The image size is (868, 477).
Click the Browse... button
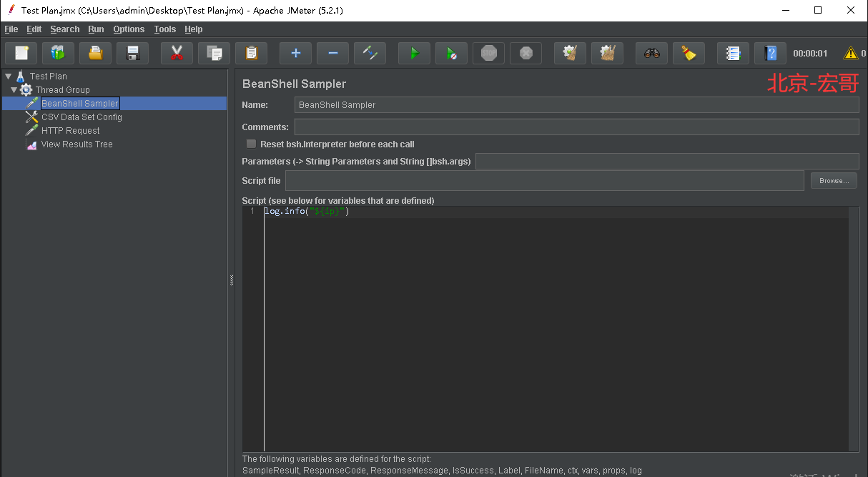[833, 181]
